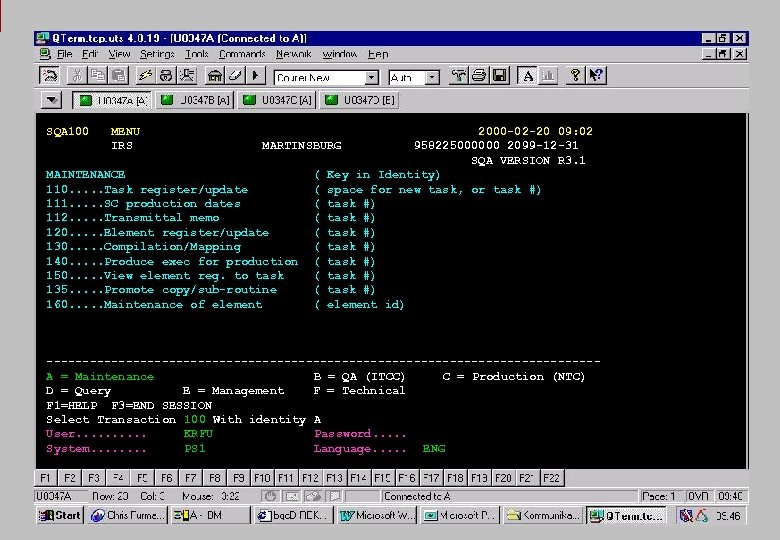Screen dimensions: 780x540
Task: Click the F3 function key button
Action: coord(94,478)
